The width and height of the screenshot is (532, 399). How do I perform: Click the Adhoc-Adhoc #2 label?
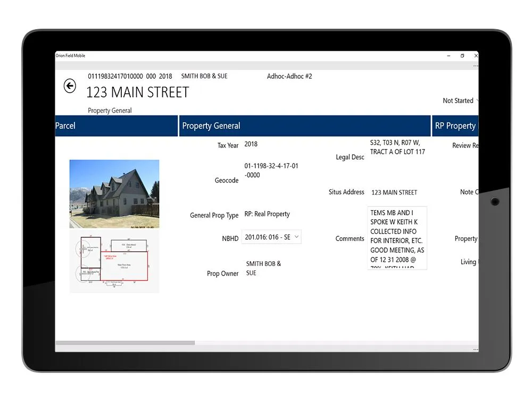[289, 76]
